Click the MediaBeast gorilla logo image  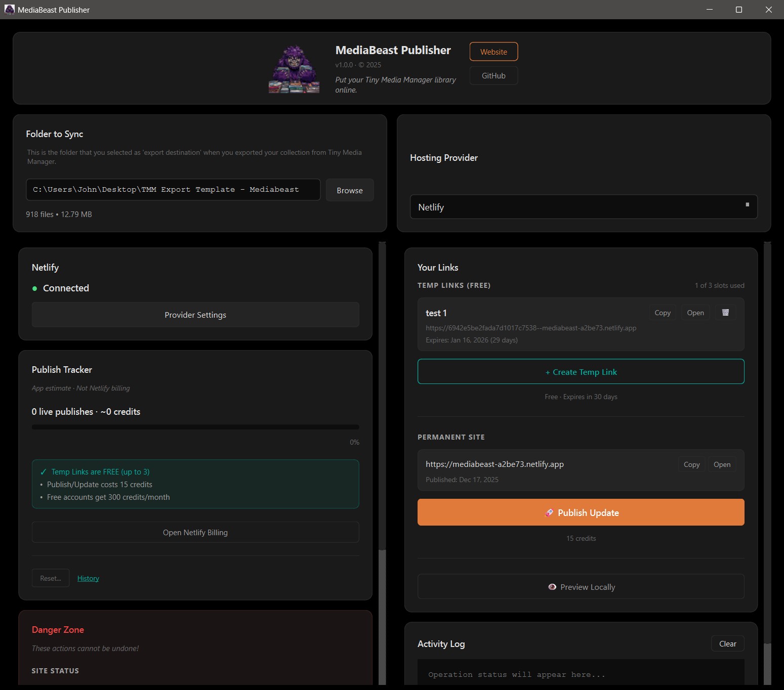(294, 69)
